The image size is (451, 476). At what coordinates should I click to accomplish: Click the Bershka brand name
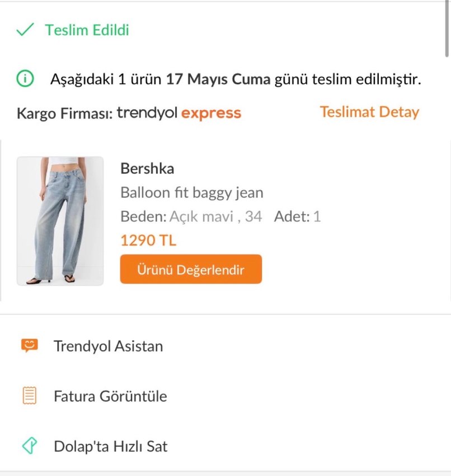click(x=147, y=168)
